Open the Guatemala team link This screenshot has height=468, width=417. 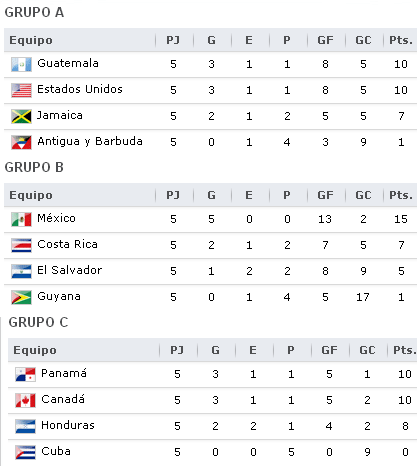click(68, 63)
